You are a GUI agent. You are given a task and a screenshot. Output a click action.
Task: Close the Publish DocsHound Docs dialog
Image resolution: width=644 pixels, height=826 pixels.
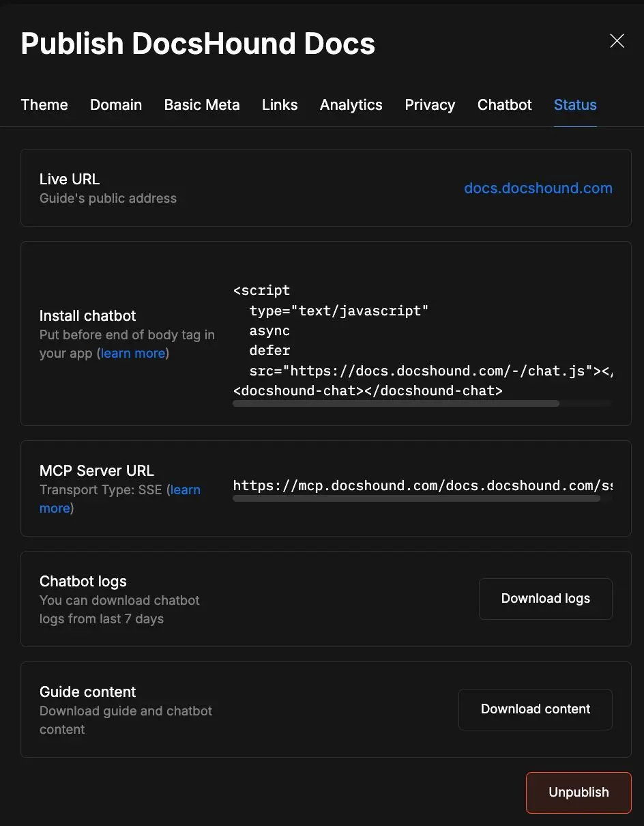[617, 42]
